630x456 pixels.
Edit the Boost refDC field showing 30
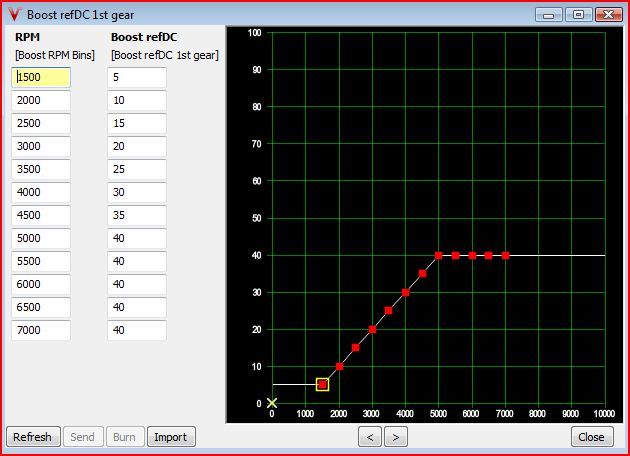tap(137, 192)
